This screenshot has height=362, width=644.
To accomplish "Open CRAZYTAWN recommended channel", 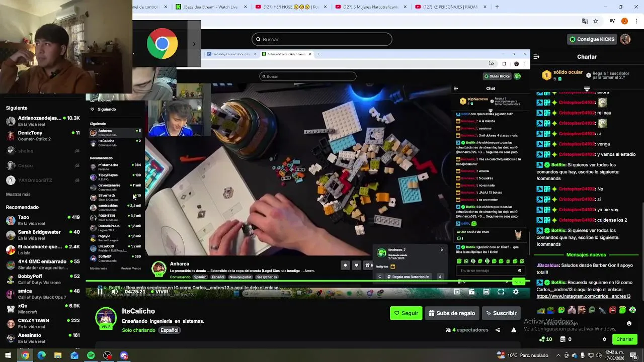I will pyautogui.click(x=43, y=323).
